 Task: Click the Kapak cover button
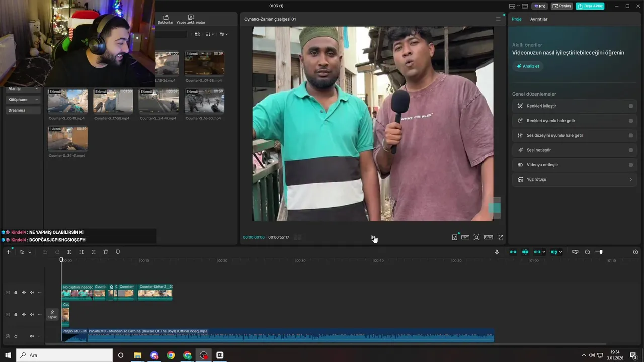tap(52, 314)
